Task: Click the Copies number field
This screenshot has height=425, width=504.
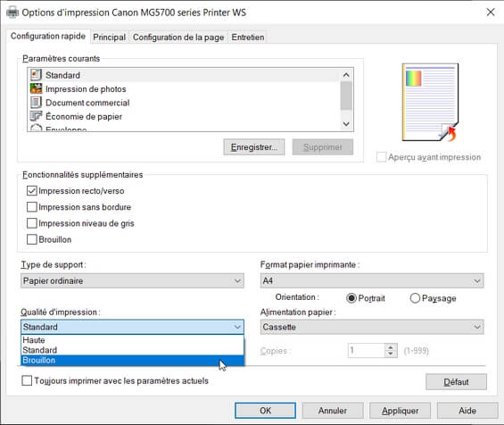Action: coord(366,350)
